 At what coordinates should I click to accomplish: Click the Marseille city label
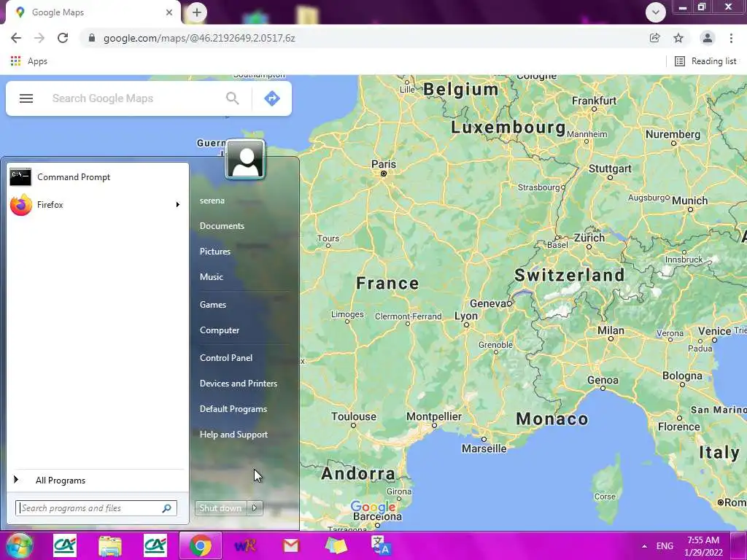click(484, 448)
